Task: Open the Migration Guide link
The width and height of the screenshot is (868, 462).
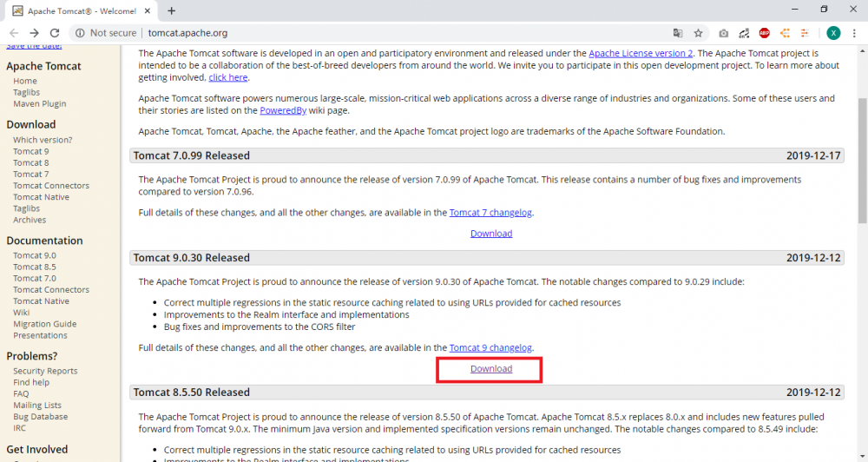Action: (x=45, y=324)
